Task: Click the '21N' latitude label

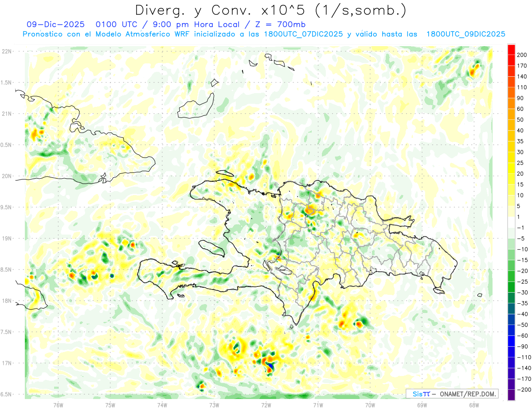Action: click(7, 114)
